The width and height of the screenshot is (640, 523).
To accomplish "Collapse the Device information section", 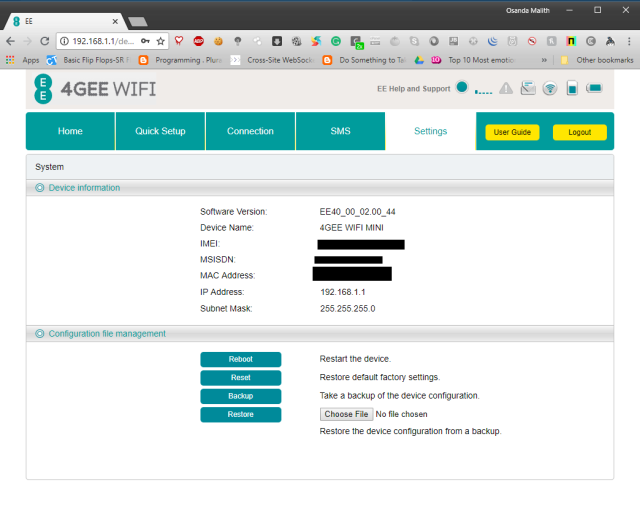I will tap(40, 188).
